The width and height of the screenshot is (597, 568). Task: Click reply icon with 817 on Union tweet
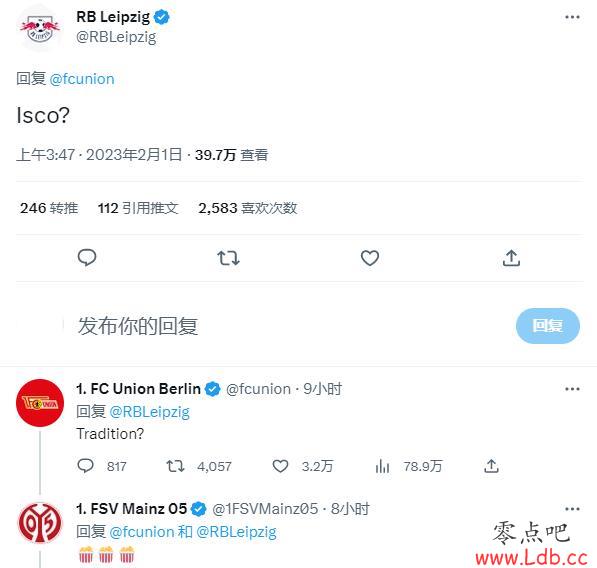pyautogui.click(x=86, y=466)
